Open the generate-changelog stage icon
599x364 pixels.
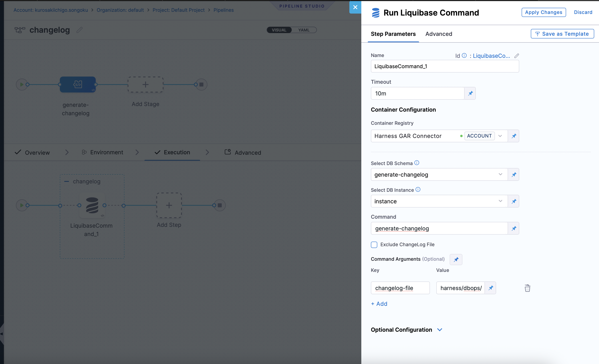pyautogui.click(x=78, y=84)
